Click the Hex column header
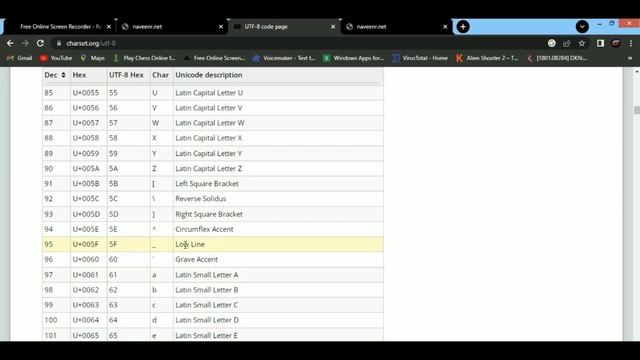Image resolution: width=640 pixels, height=360 pixels. [79, 75]
